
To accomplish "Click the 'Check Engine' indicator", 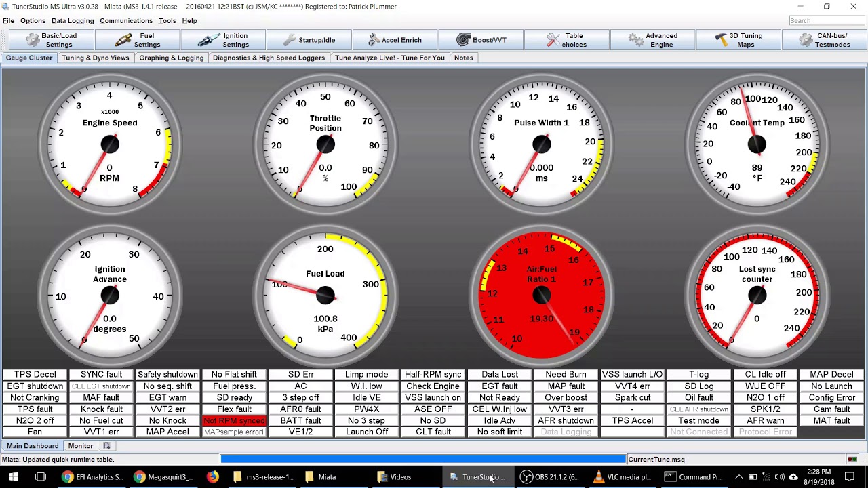I will click(433, 386).
